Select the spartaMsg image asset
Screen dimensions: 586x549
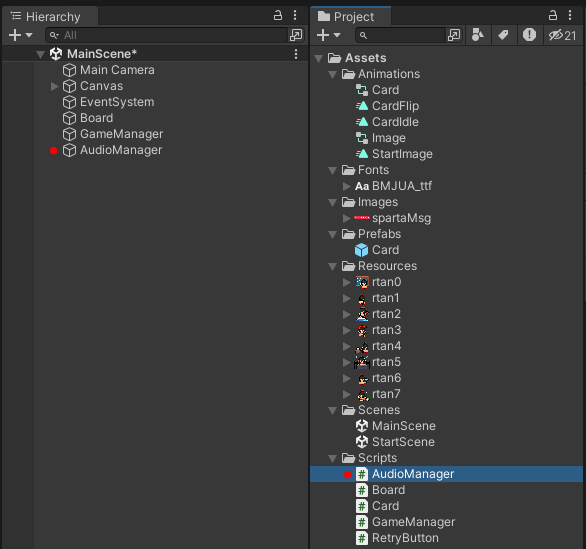tap(393, 218)
